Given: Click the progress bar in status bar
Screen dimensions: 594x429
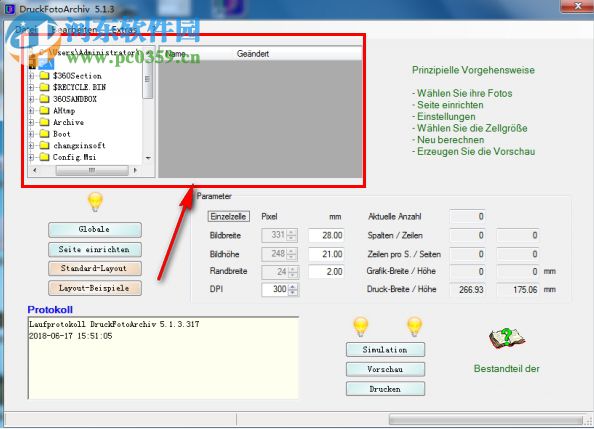Looking at the screenshot, I should point(486,420).
